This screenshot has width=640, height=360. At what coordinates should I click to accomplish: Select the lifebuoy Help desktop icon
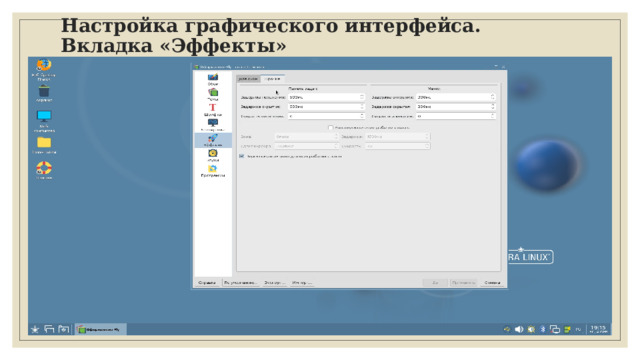pyautogui.click(x=44, y=170)
